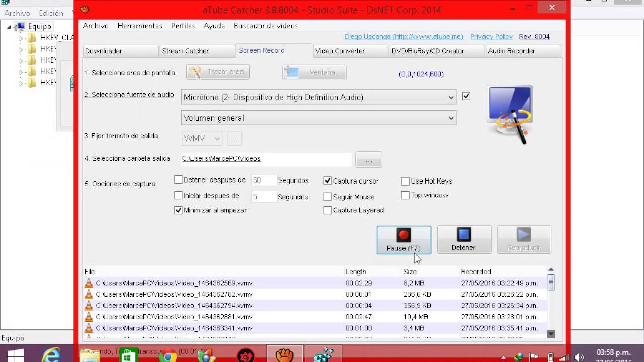Switch to the Audio Recorder tab
The image size is (644, 362).
[x=523, y=51]
